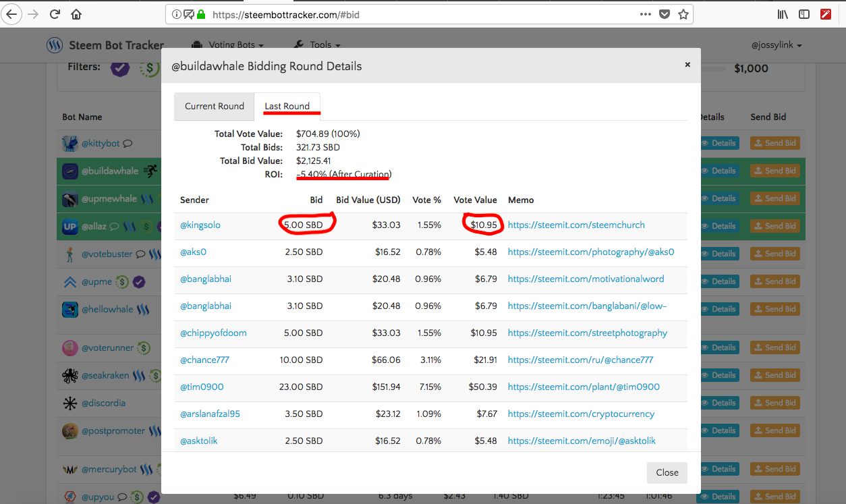Click the $50.39 vote value cell
This screenshot has height=504, width=846.
[483, 387]
